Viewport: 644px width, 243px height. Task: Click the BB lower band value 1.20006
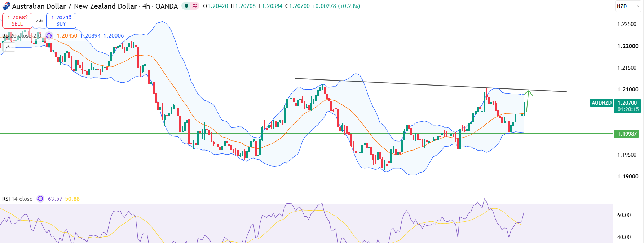pos(114,36)
